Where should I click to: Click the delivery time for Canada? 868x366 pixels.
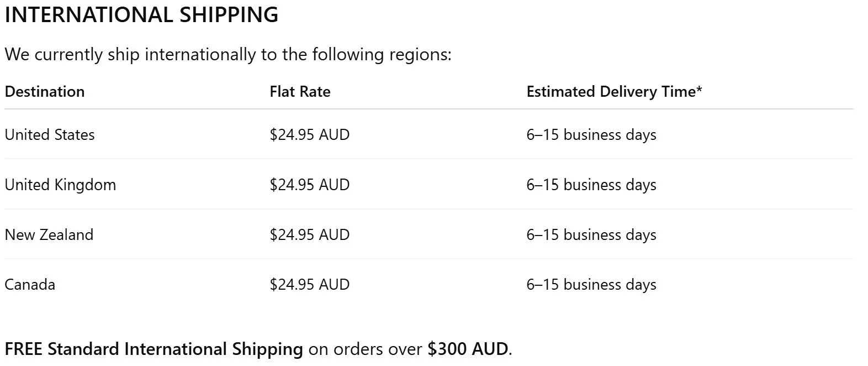[x=591, y=285]
